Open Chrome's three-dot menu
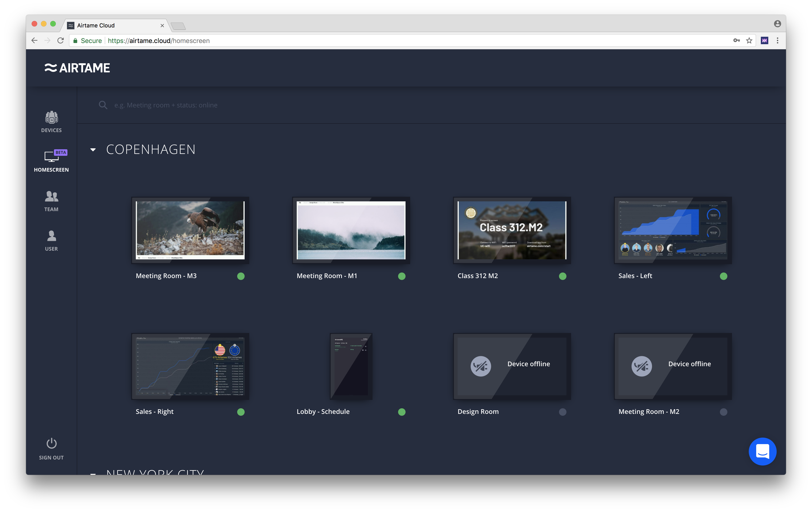This screenshot has width=812, height=512. (778, 40)
